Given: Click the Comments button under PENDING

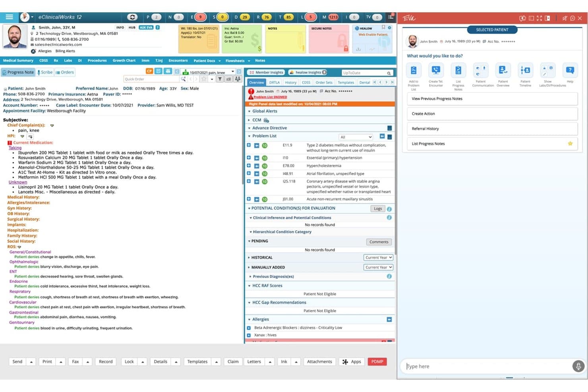Looking at the screenshot, I should pyautogui.click(x=379, y=242).
